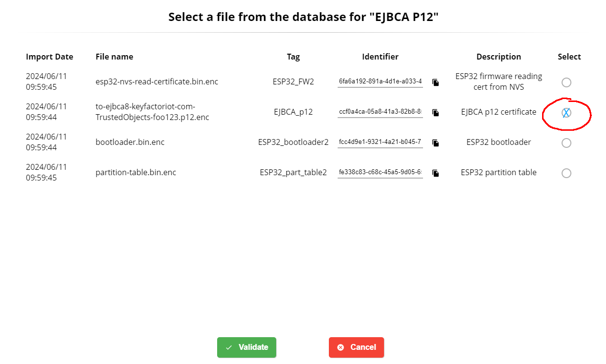
Task: Click the Import Date column header
Action: coord(49,57)
